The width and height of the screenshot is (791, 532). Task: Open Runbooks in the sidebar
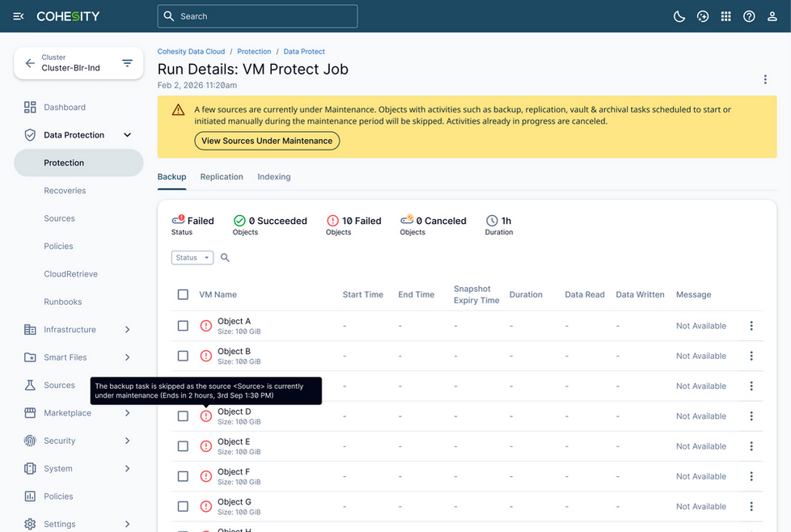pos(62,302)
